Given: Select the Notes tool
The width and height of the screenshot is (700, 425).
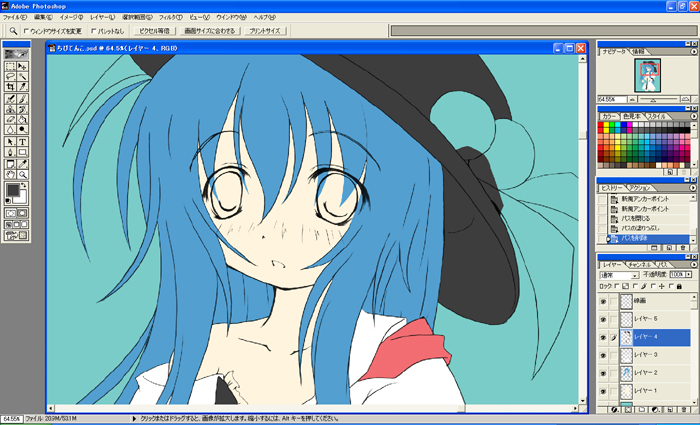Looking at the screenshot, I should click(10, 164).
